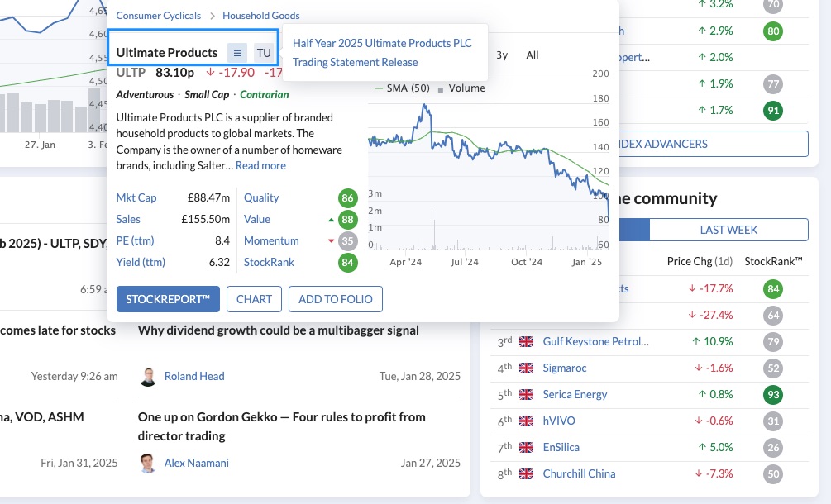The image size is (831, 504).
Task: Click the £155.50m sales value
Action: click(206, 220)
